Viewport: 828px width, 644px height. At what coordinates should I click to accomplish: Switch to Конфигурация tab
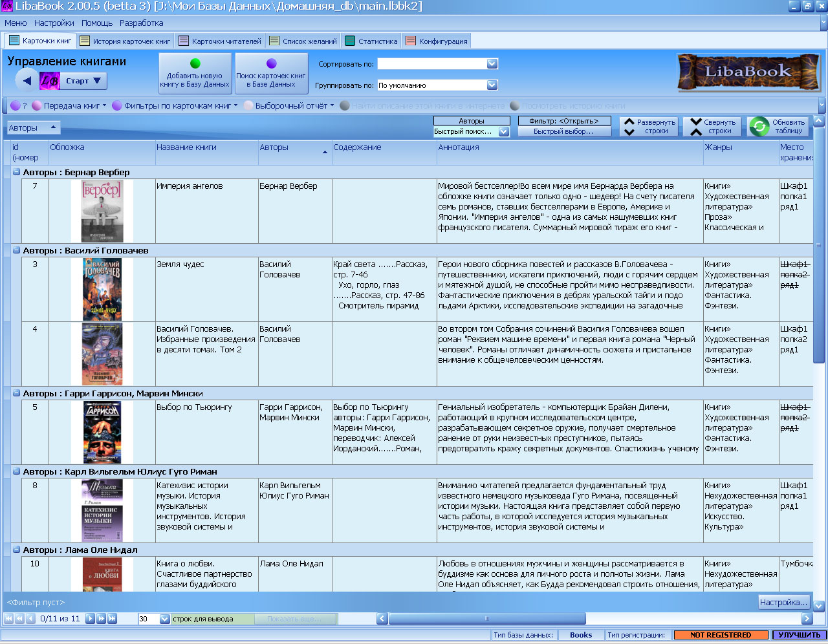[437, 41]
